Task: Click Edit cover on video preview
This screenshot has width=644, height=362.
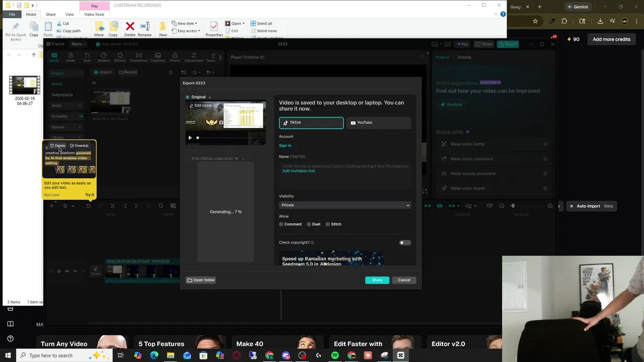Action: pyautogui.click(x=201, y=106)
